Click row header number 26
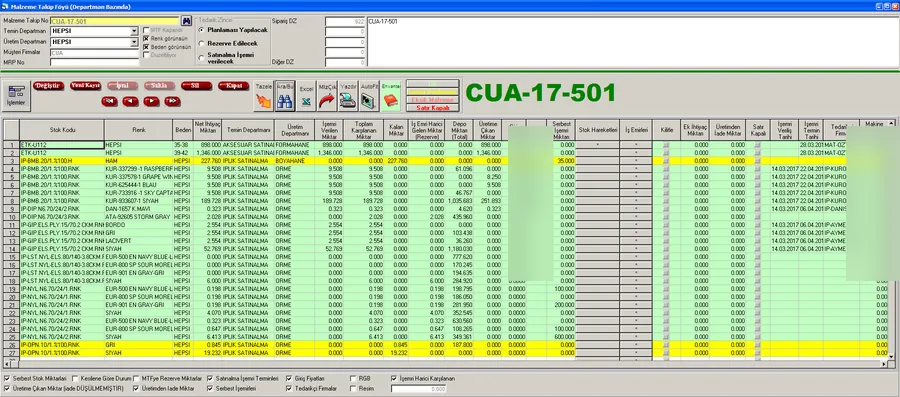This screenshot has height=397, width=900. coord(11,344)
